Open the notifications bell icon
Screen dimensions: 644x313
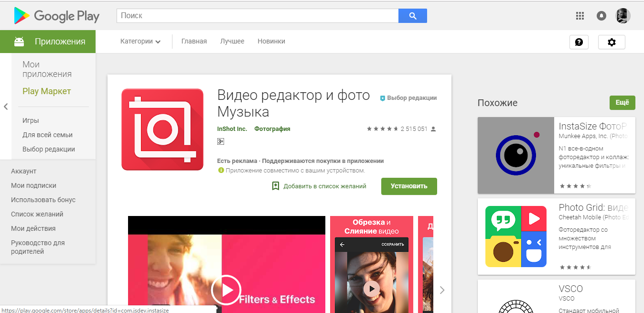(601, 16)
